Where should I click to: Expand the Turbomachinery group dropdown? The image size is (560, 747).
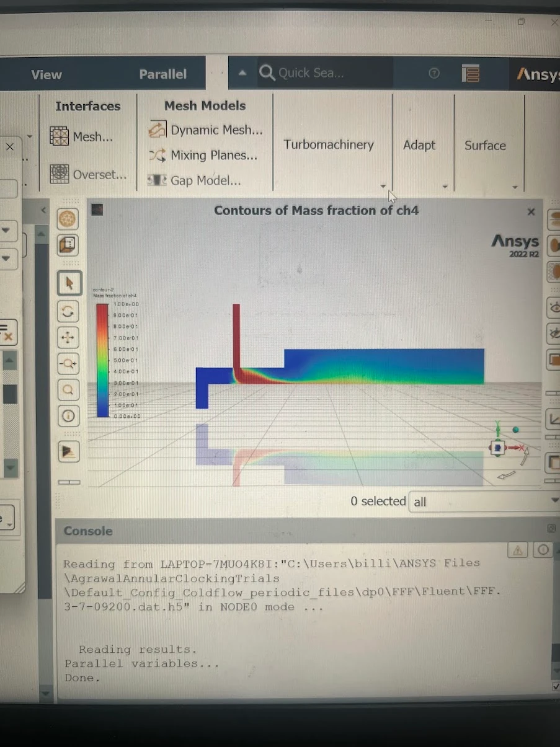pos(383,186)
